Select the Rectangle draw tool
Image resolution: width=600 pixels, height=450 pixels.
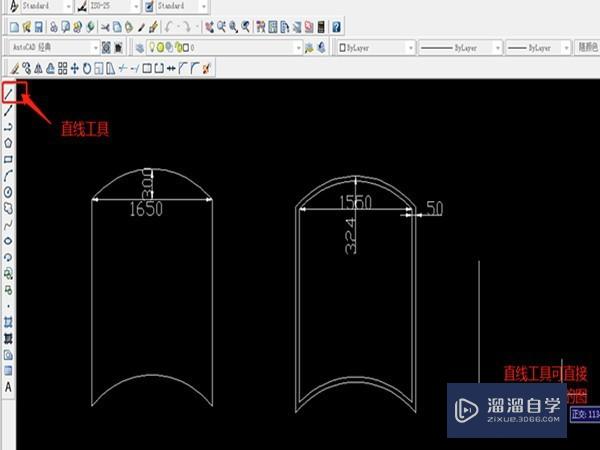point(8,160)
